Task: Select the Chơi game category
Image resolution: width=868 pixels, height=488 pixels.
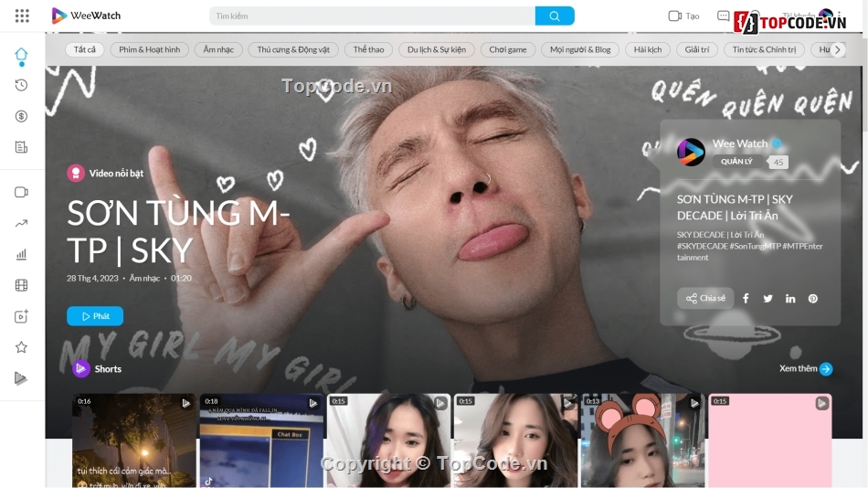Action: coord(508,50)
